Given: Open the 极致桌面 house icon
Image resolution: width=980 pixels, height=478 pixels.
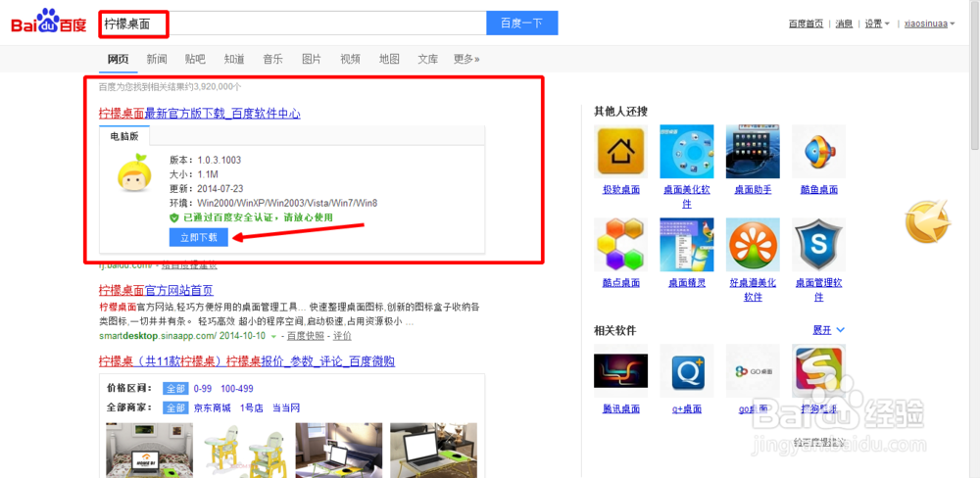Looking at the screenshot, I should 620,151.
